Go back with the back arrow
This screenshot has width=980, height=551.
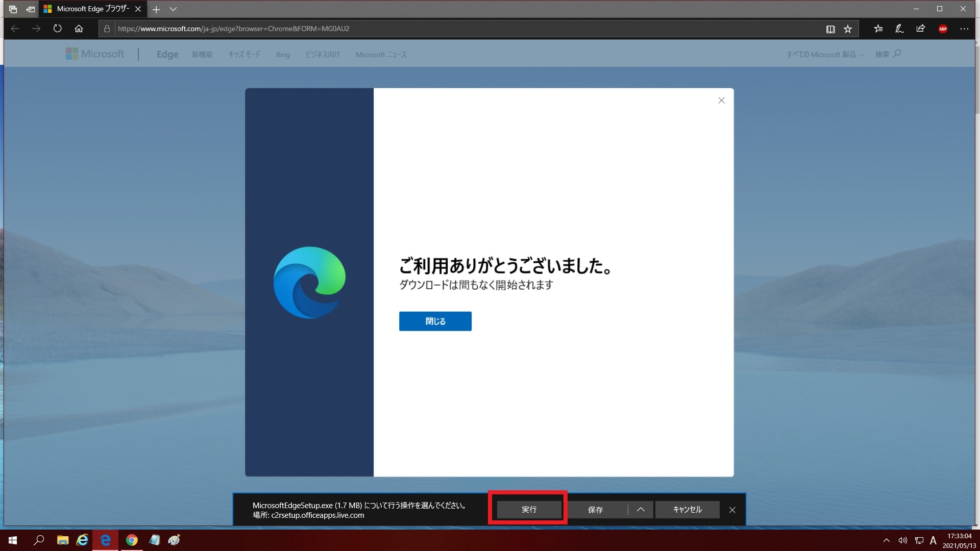pyautogui.click(x=15, y=29)
